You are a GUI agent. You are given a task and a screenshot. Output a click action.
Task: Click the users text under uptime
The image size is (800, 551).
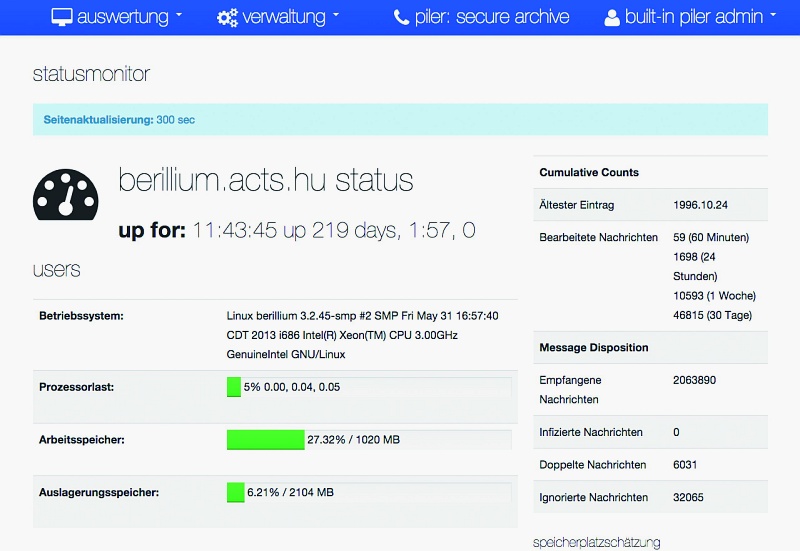57,270
